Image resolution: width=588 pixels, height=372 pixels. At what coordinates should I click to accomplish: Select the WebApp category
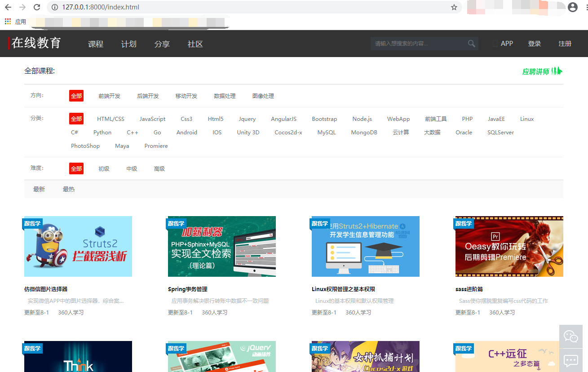398,119
